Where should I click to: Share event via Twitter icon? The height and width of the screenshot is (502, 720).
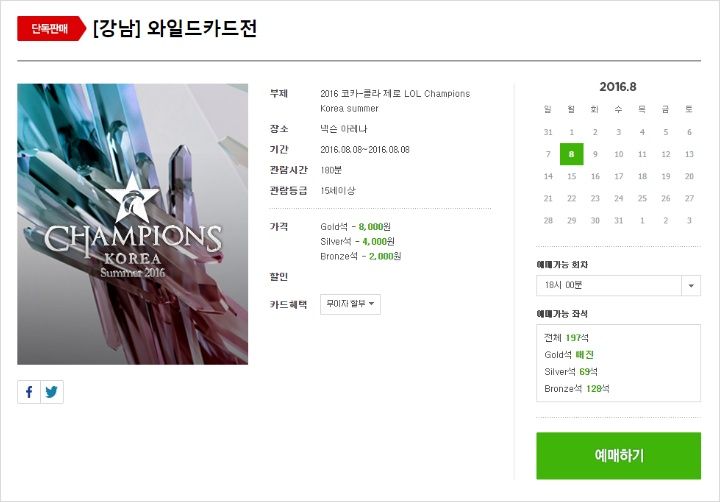click(x=52, y=392)
